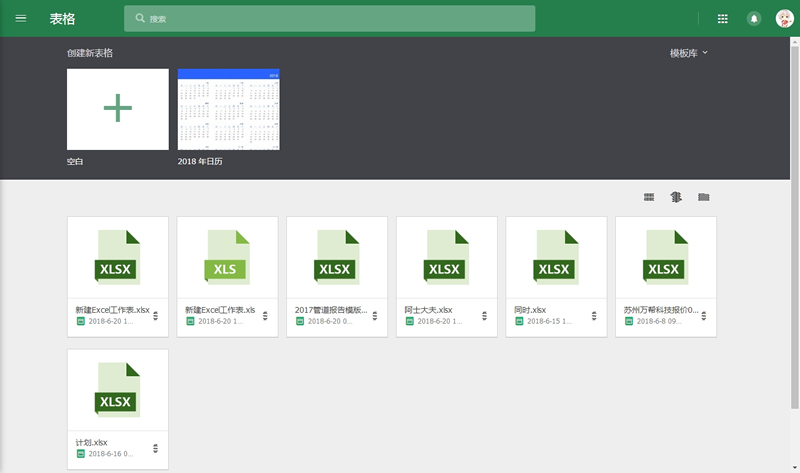
Task: Open more options for 新建Excel工作表.xlsx
Action: [x=156, y=316]
